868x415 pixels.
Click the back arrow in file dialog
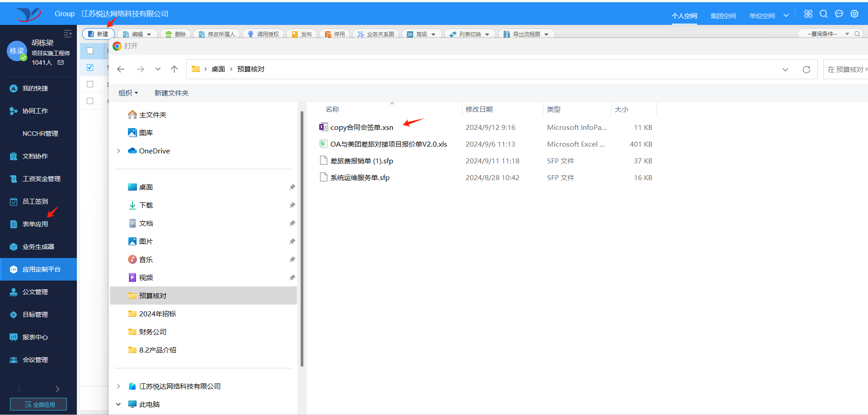[x=121, y=69]
